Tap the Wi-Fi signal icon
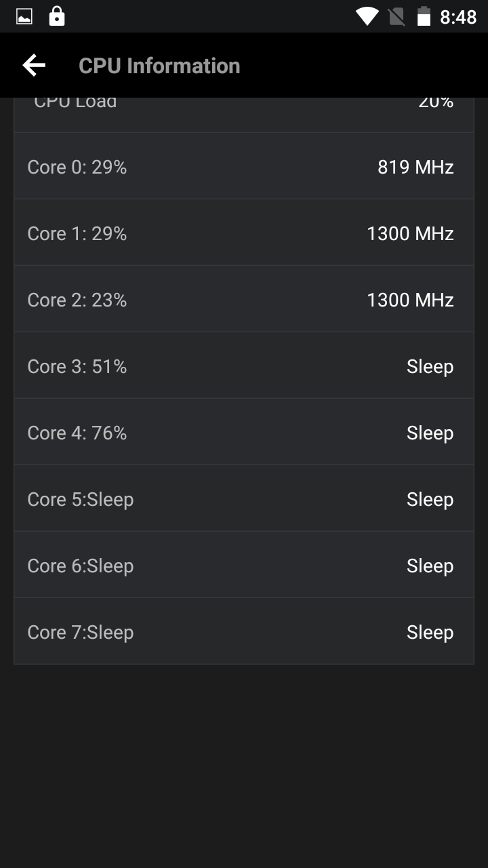This screenshot has width=488, height=868. click(x=367, y=16)
